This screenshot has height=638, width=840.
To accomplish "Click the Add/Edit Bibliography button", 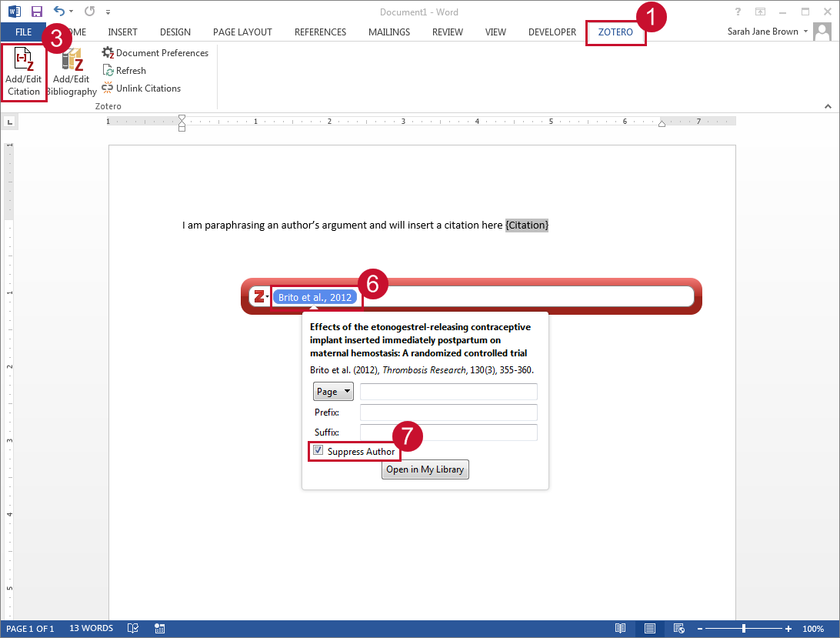I will 72,72.
